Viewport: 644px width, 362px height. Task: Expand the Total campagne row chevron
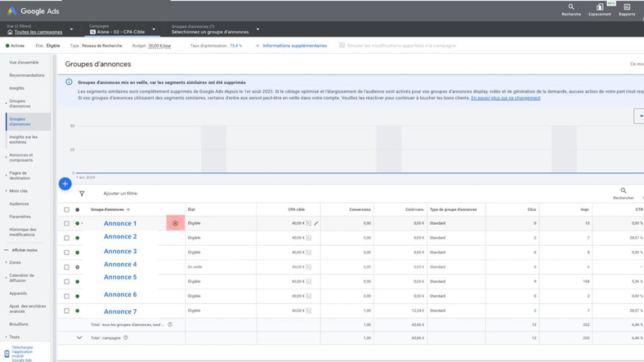pyautogui.click(x=79, y=337)
